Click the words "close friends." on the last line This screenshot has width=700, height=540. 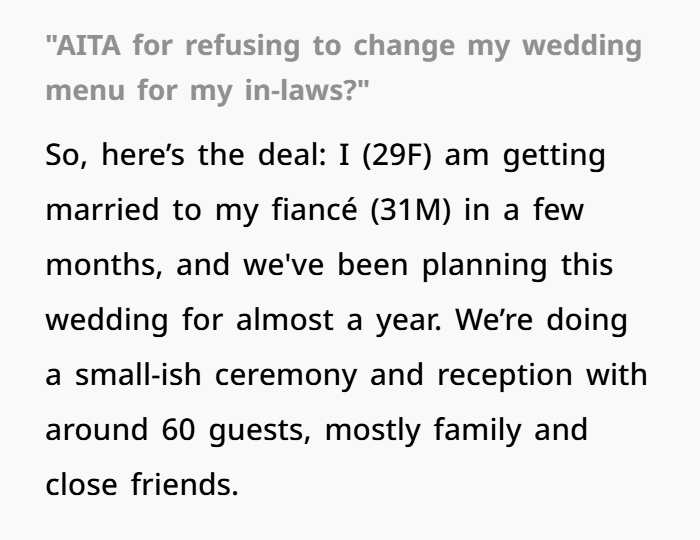pyautogui.click(x=142, y=484)
